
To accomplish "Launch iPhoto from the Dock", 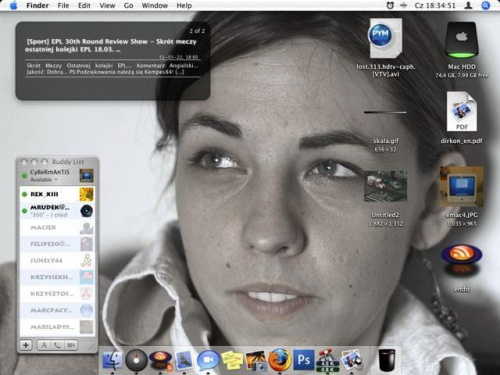I will (x=256, y=361).
